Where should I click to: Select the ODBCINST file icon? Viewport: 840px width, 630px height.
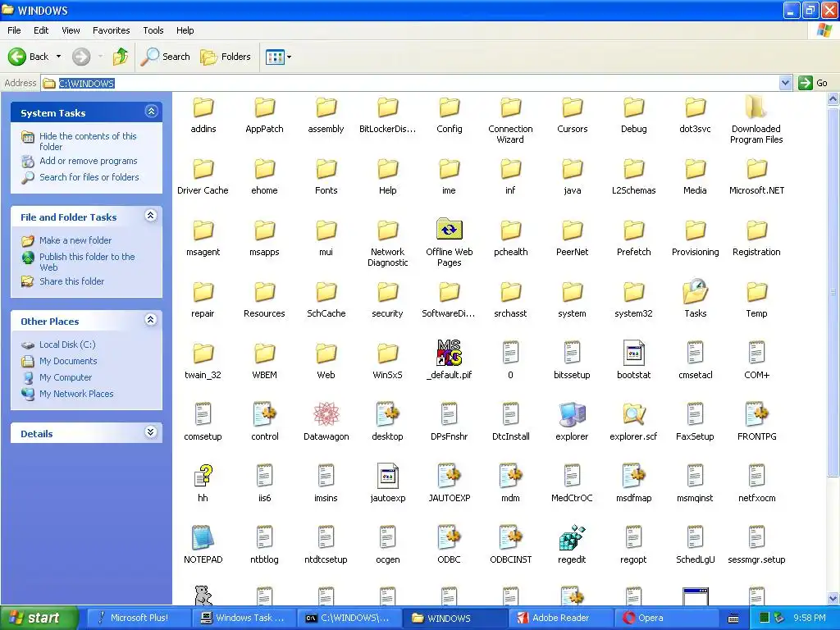(x=510, y=537)
